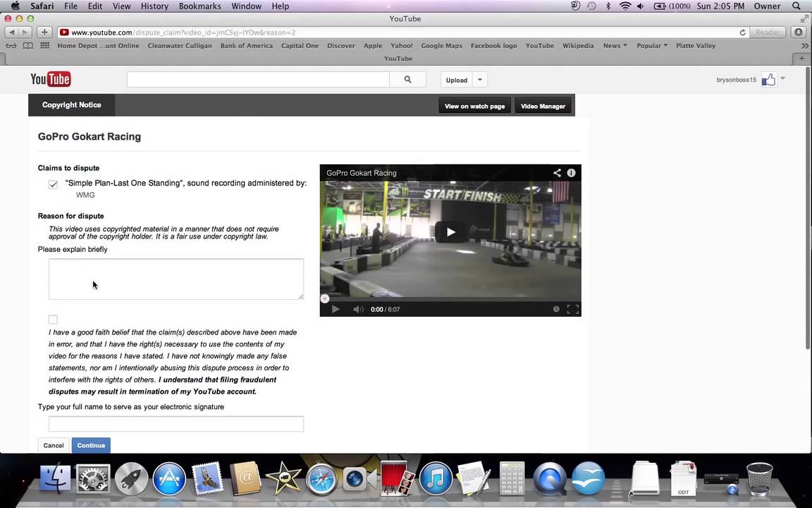Play the video using center play button
The width and height of the screenshot is (812, 508).
[x=450, y=232]
